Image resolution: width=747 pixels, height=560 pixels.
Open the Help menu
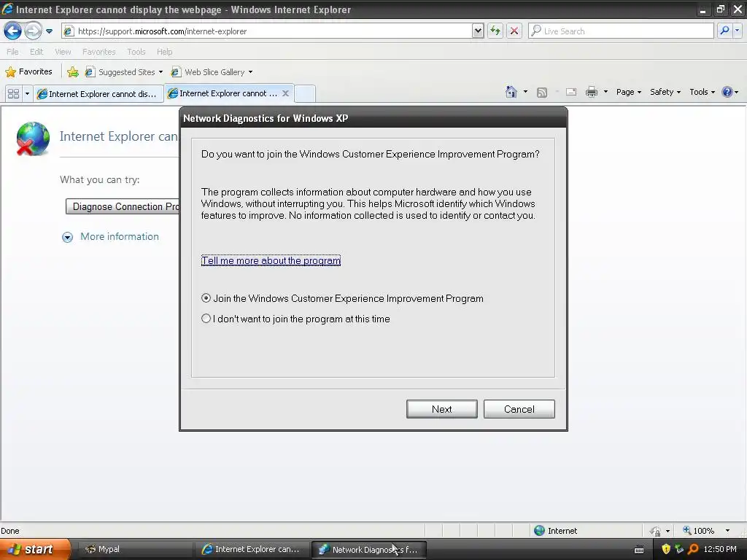tap(164, 52)
